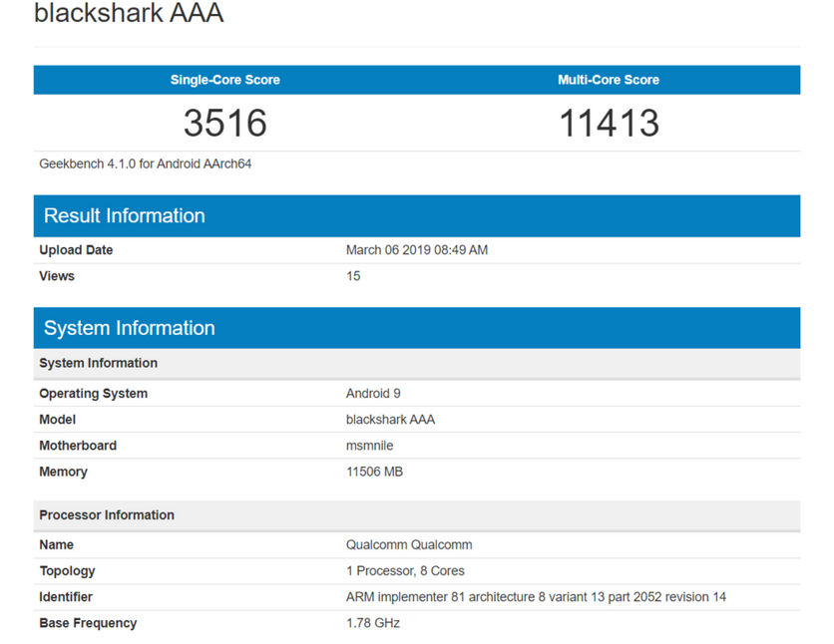Select the Views label
The width and height of the screenshot is (834, 644).
click(x=57, y=276)
